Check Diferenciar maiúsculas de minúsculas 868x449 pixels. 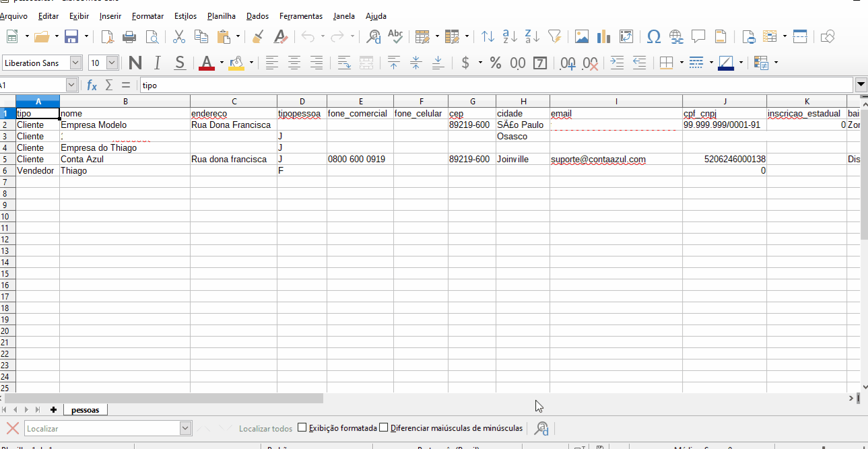pos(384,428)
